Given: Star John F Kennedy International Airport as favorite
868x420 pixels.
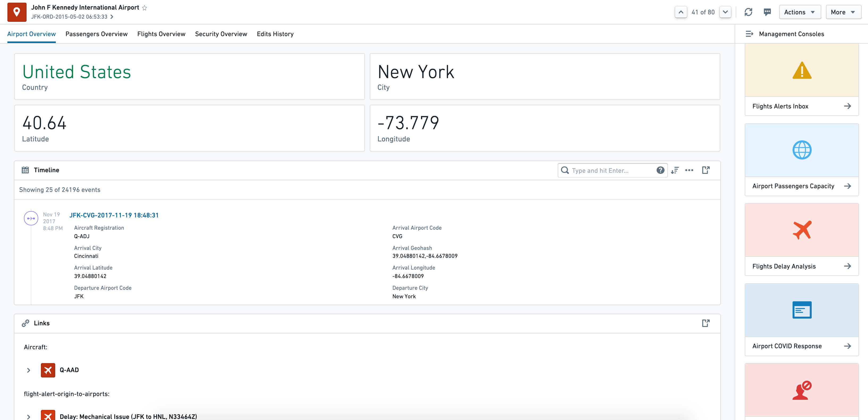Looking at the screenshot, I should pyautogui.click(x=144, y=8).
